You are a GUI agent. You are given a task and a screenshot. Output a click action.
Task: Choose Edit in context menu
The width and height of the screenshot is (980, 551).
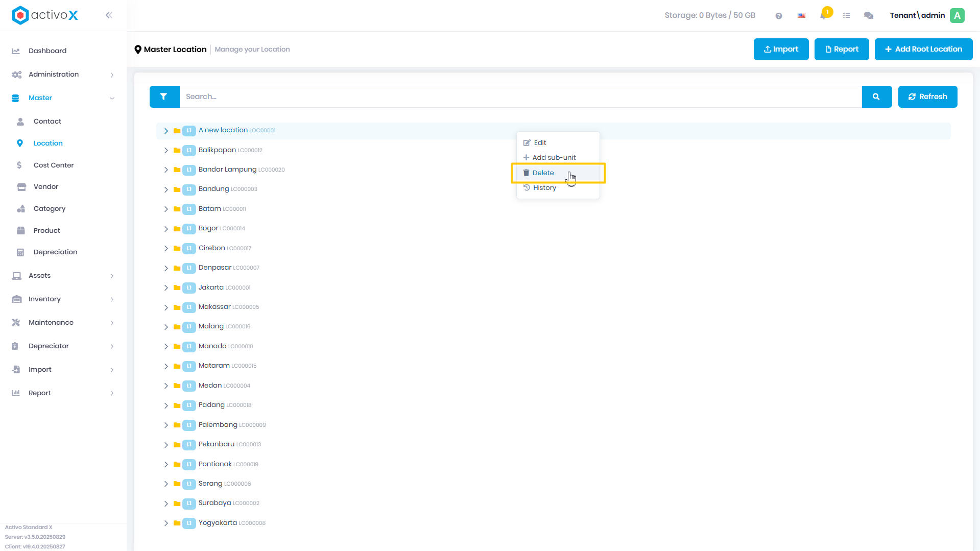[x=558, y=143]
